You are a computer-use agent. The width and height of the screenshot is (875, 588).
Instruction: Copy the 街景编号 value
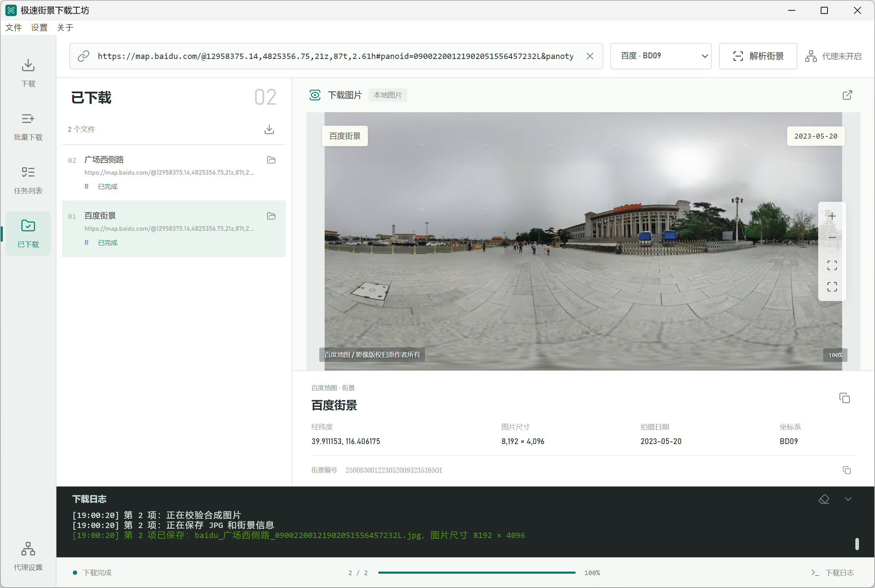[846, 470]
